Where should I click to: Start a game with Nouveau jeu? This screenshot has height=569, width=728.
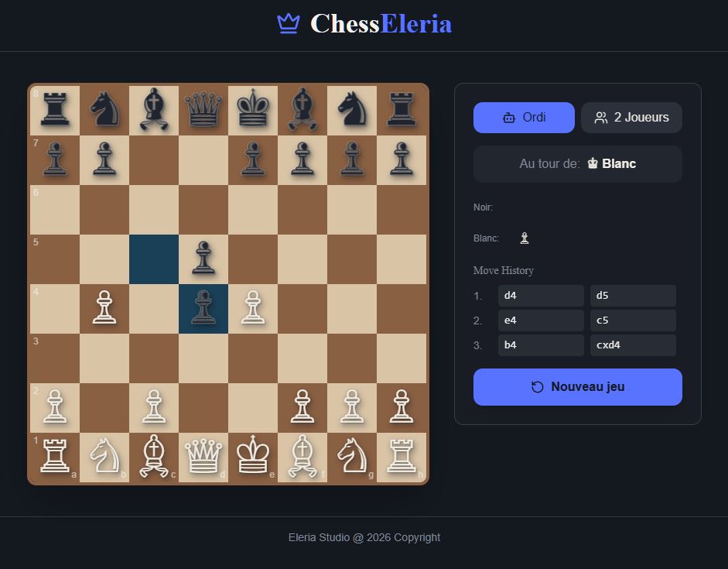click(577, 387)
